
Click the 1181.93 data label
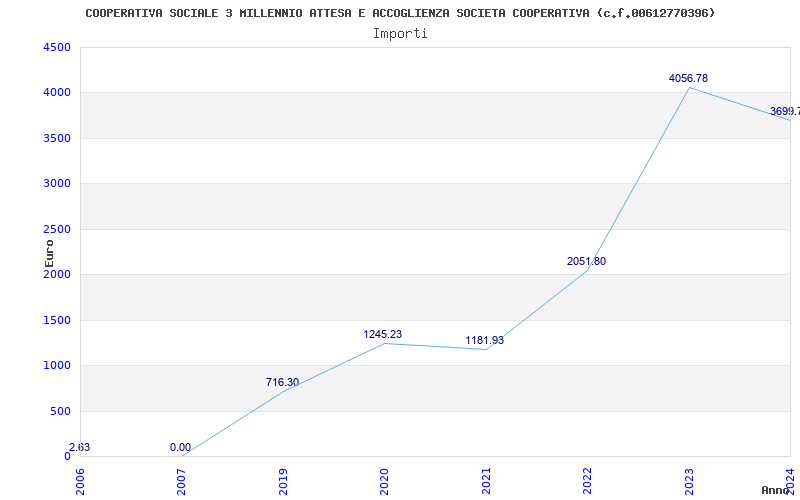click(484, 340)
